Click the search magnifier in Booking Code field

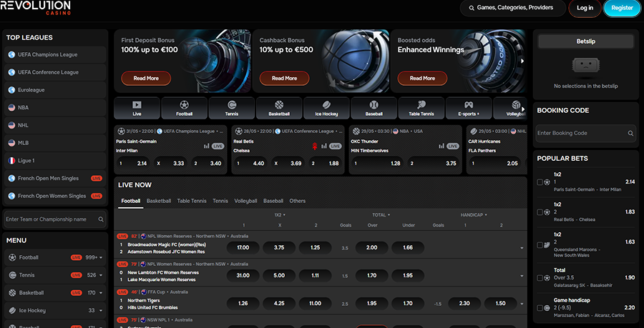coord(630,133)
